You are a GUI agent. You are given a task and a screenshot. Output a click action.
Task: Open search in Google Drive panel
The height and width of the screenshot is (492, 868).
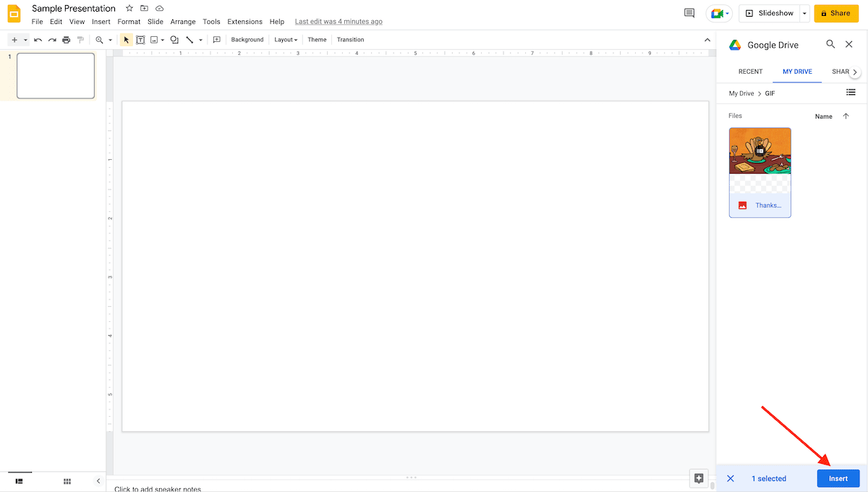point(830,44)
